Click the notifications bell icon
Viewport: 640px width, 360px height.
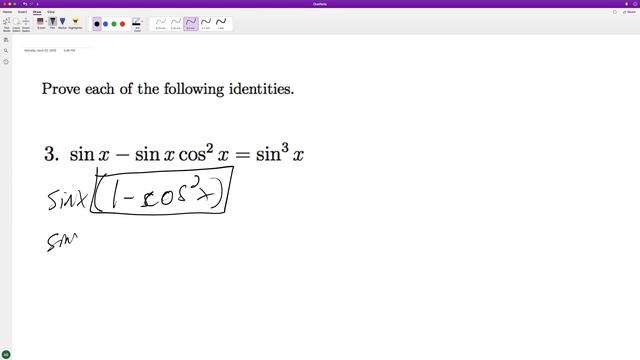tap(627, 4)
